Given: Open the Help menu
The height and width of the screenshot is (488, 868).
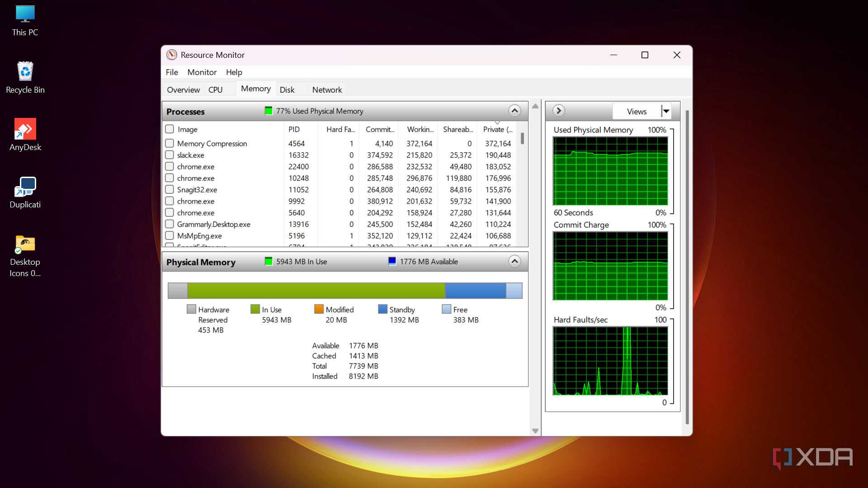Looking at the screenshot, I should point(234,72).
